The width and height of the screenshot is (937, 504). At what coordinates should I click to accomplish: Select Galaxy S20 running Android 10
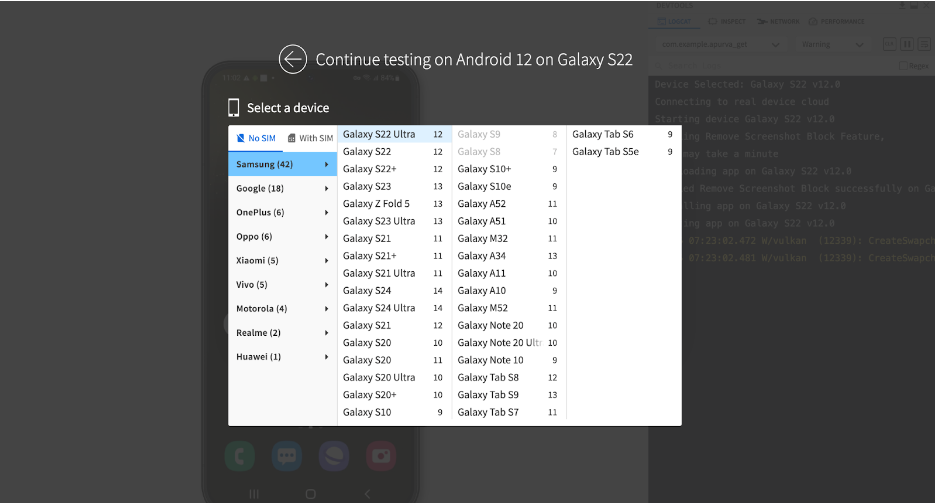point(394,343)
